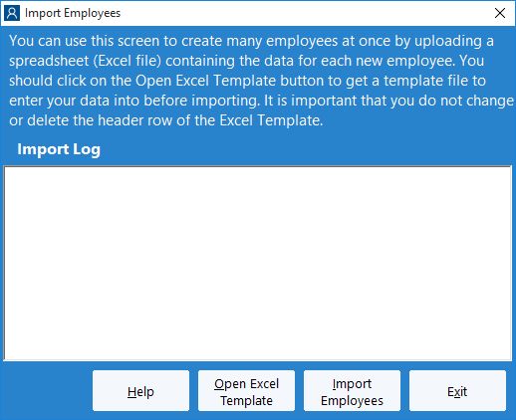516x420 pixels.
Task: Click the instruction paragraph about Excel Template
Action: click(261, 81)
